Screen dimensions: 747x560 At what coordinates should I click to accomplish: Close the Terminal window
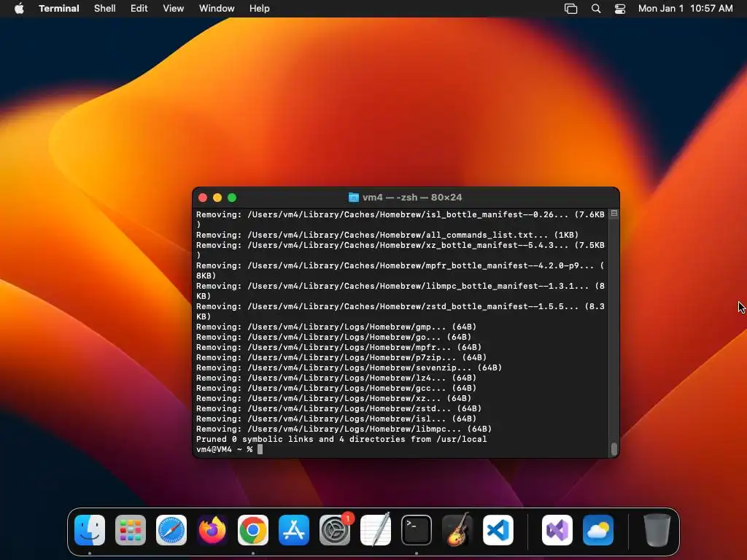tap(203, 198)
